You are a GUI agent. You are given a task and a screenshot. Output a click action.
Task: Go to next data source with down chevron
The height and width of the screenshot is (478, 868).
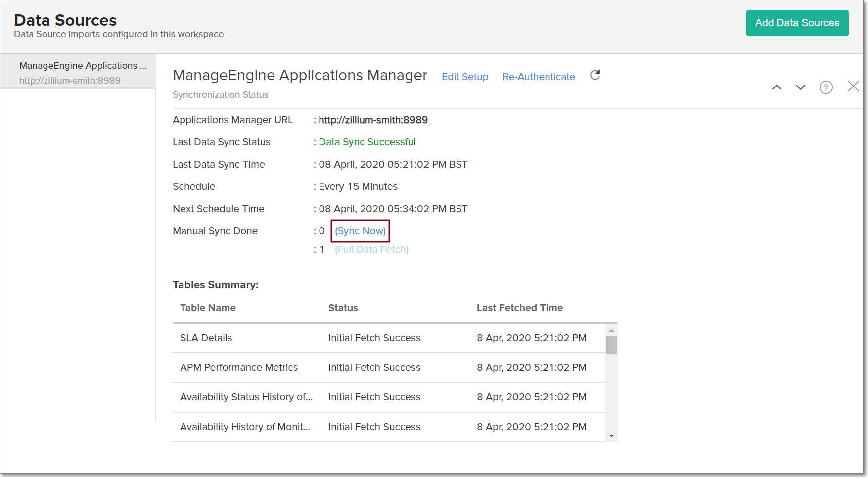pyautogui.click(x=800, y=87)
